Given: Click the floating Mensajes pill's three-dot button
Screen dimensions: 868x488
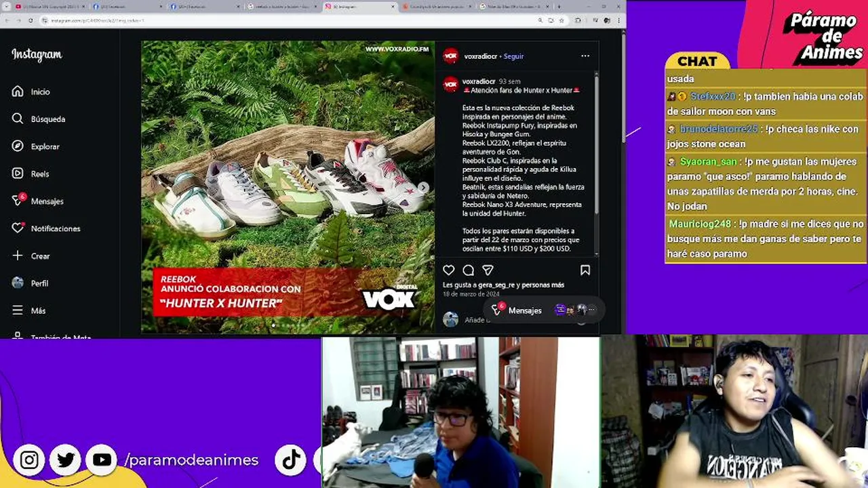Looking at the screenshot, I should click(x=591, y=310).
